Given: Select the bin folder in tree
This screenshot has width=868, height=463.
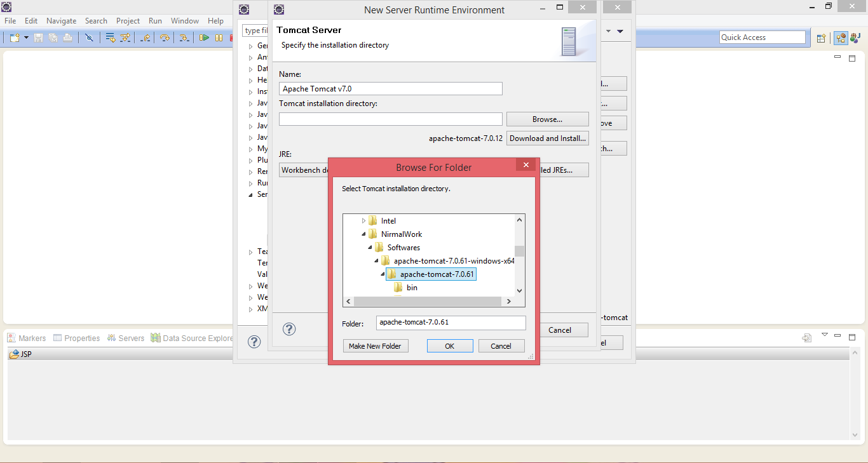Looking at the screenshot, I should pyautogui.click(x=405, y=288).
